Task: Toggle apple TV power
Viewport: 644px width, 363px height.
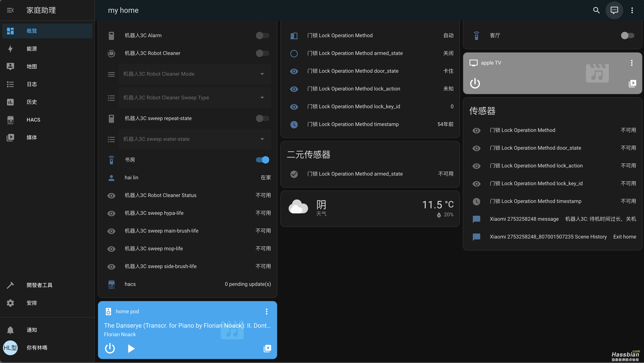Action: coord(475,83)
